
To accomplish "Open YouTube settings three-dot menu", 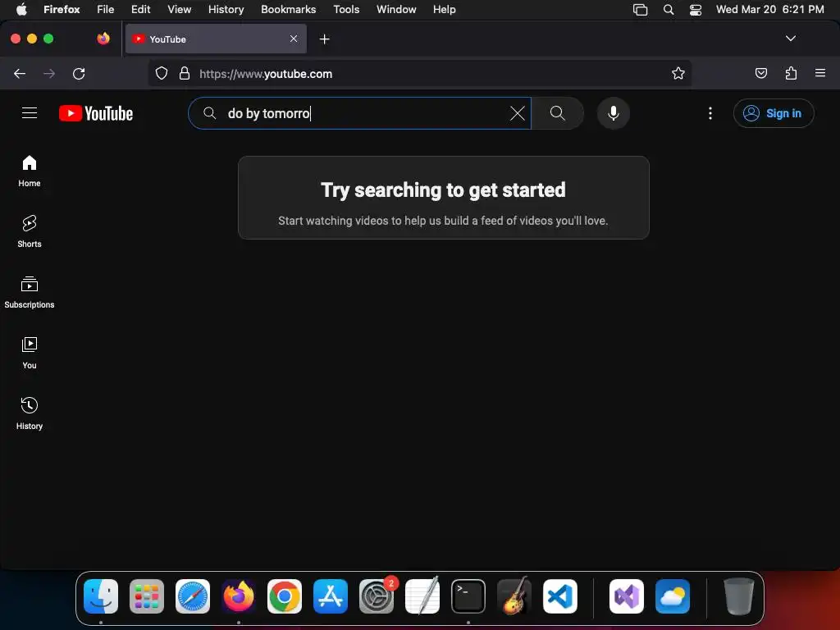I will [710, 113].
